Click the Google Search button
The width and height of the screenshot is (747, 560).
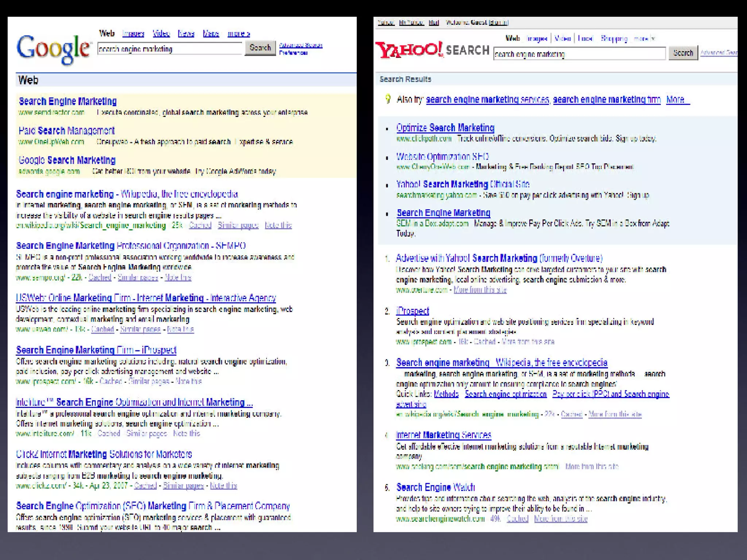pos(260,48)
